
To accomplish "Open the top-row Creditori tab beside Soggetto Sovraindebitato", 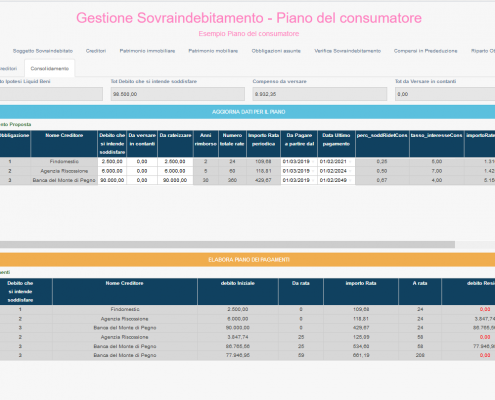I will point(96,51).
